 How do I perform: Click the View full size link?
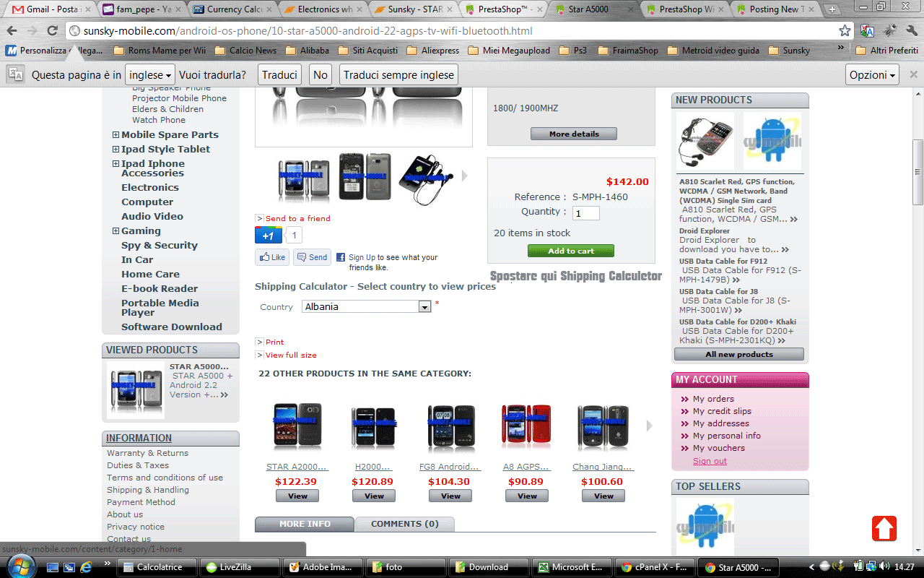click(291, 355)
